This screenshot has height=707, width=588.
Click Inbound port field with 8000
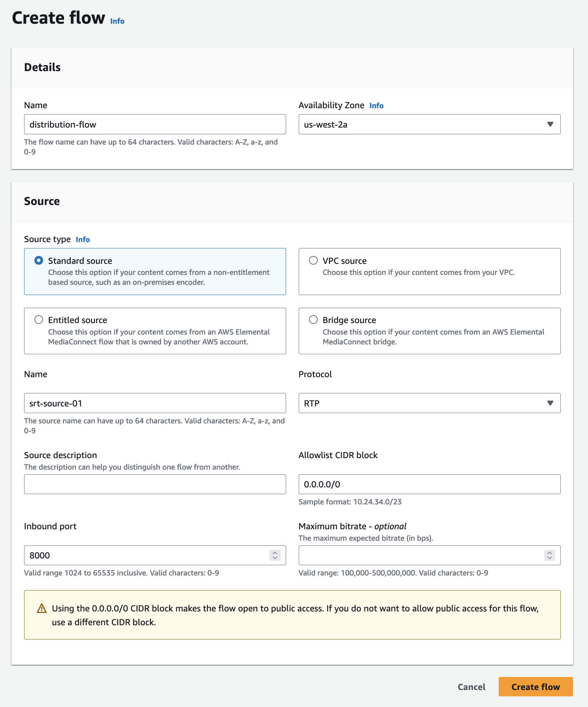pos(146,555)
